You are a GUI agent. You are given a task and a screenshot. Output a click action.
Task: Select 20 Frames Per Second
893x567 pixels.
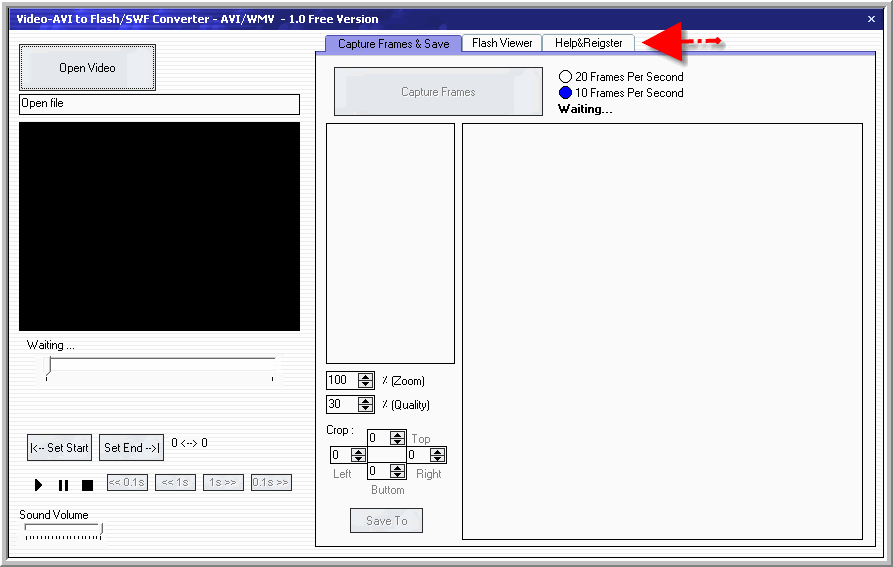pyautogui.click(x=565, y=77)
